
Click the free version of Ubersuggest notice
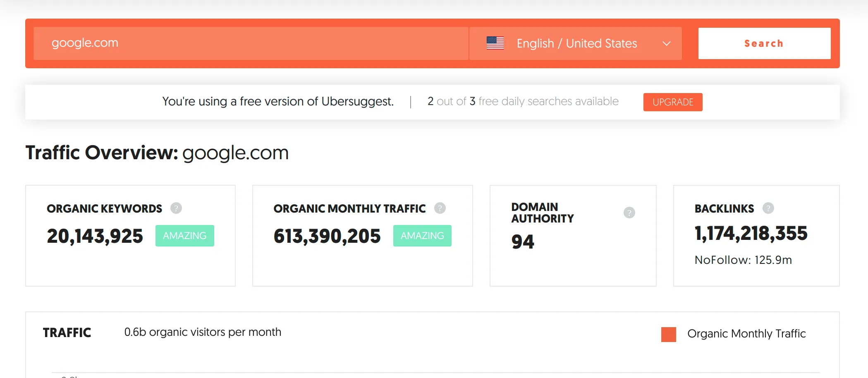pyautogui.click(x=278, y=101)
